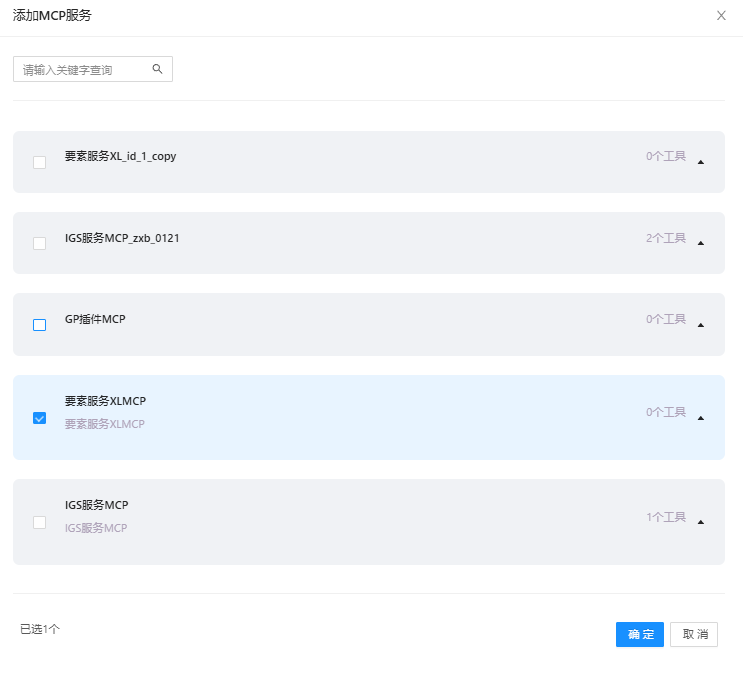Click the 取消 cancel button
Viewport: 743px width, 674px height.
click(694, 635)
